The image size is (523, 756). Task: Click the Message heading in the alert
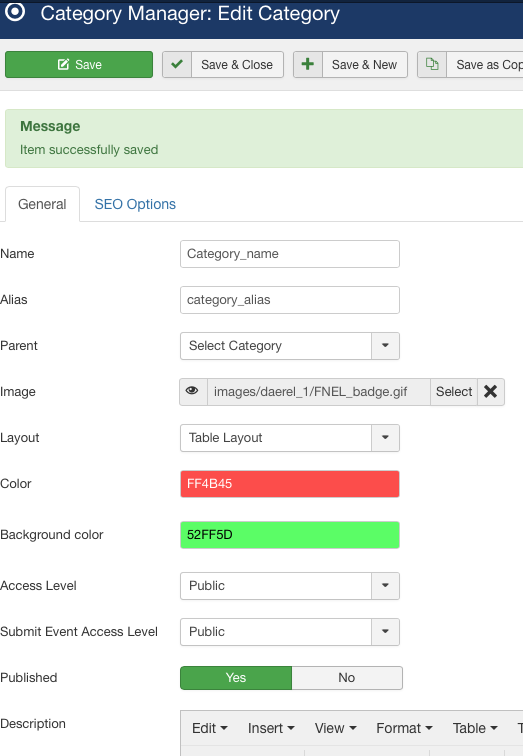coord(50,126)
